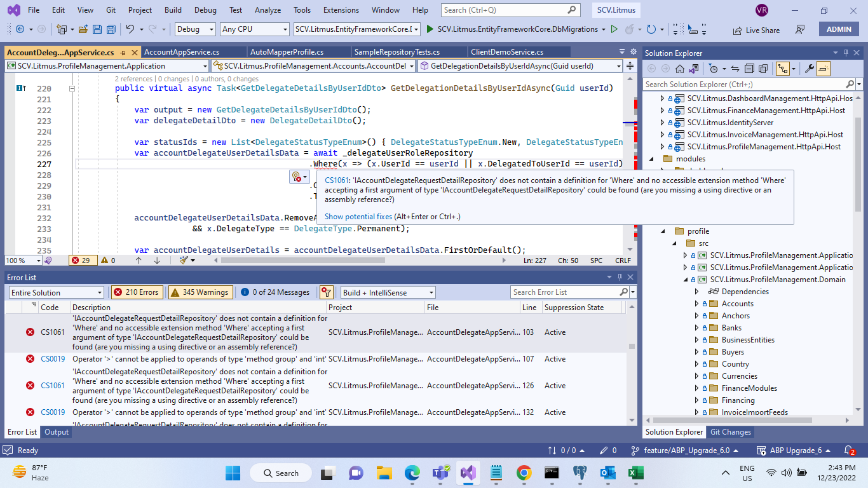This screenshot has width=868, height=488.
Task: Click the Home icon in Solution Explorer
Action: coord(680,69)
